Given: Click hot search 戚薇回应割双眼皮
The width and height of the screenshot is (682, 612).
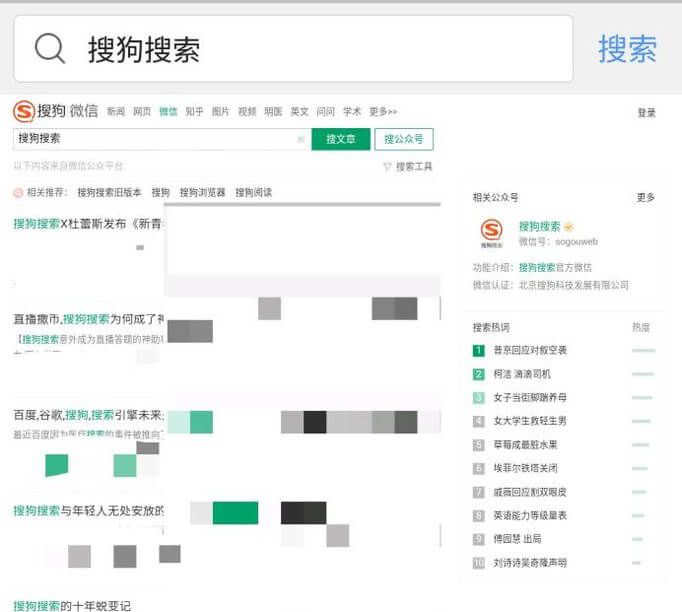Looking at the screenshot, I should [530, 492].
